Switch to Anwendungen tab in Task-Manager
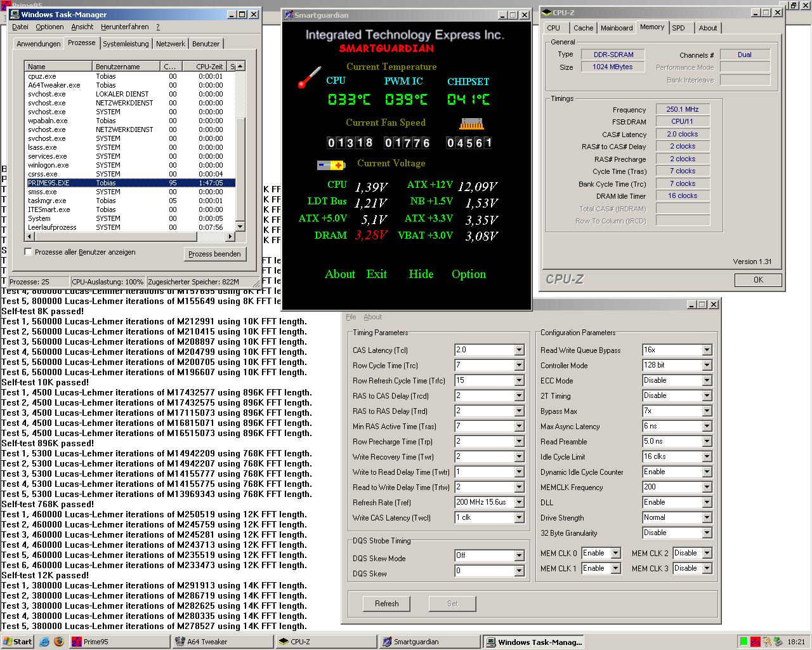The image size is (812, 650). click(x=39, y=44)
